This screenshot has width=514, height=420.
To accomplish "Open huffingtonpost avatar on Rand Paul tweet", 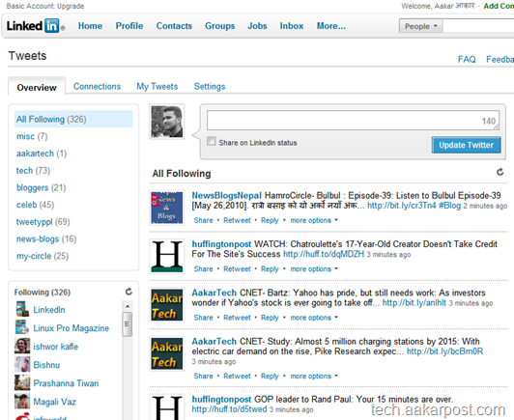I will (x=167, y=407).
